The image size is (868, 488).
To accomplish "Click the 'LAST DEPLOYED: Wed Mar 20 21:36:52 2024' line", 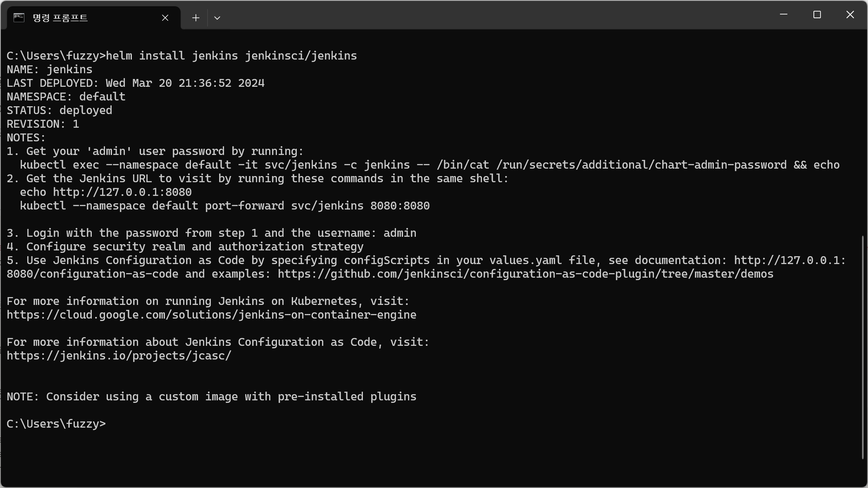I will point(135,83).
